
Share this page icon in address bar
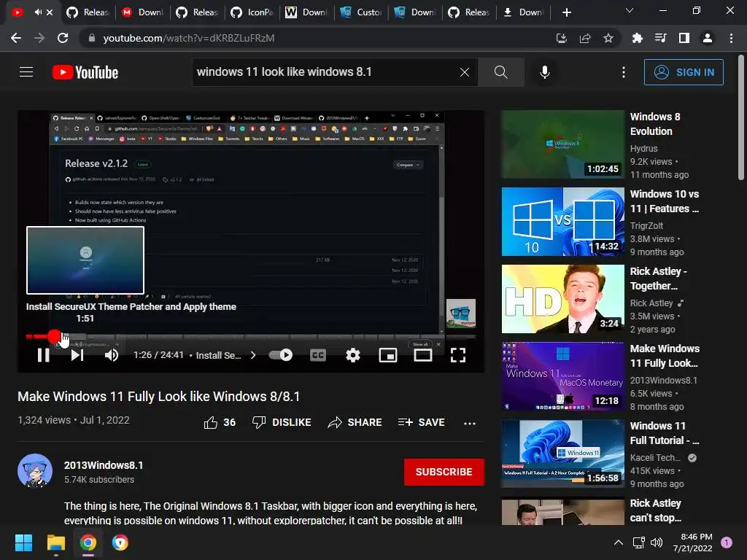click(x=585, y=38)
